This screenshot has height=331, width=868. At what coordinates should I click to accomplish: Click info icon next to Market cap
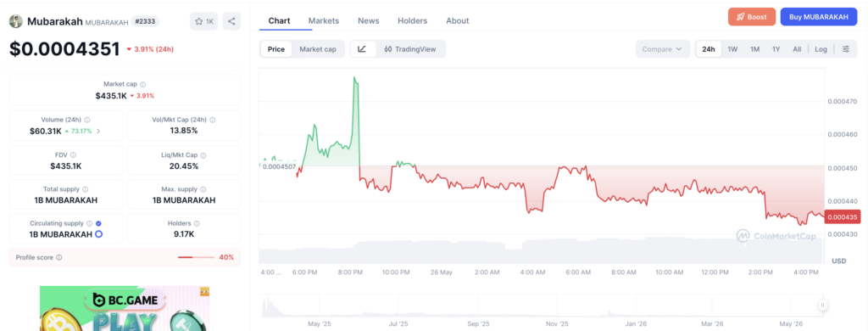142,84
